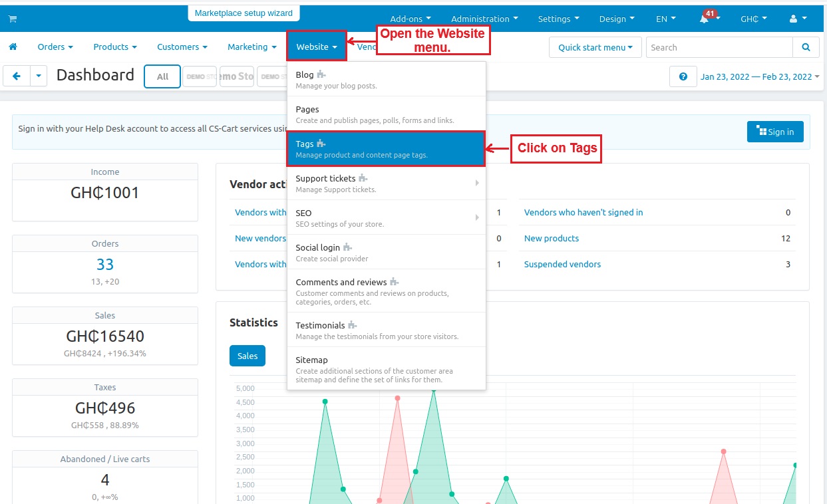The image size is (827, 504).
Task: Open Comments and reviews menu entry
Action: click(386, 291)
